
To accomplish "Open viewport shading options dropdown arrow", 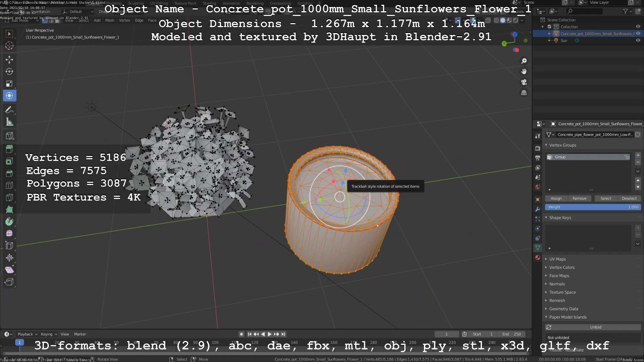I will coord(522,20).
